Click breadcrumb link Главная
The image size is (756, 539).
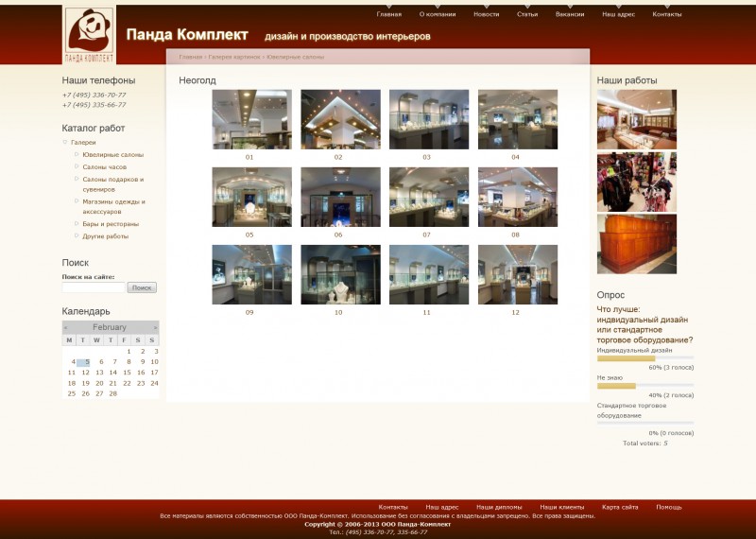coord(191,57)
